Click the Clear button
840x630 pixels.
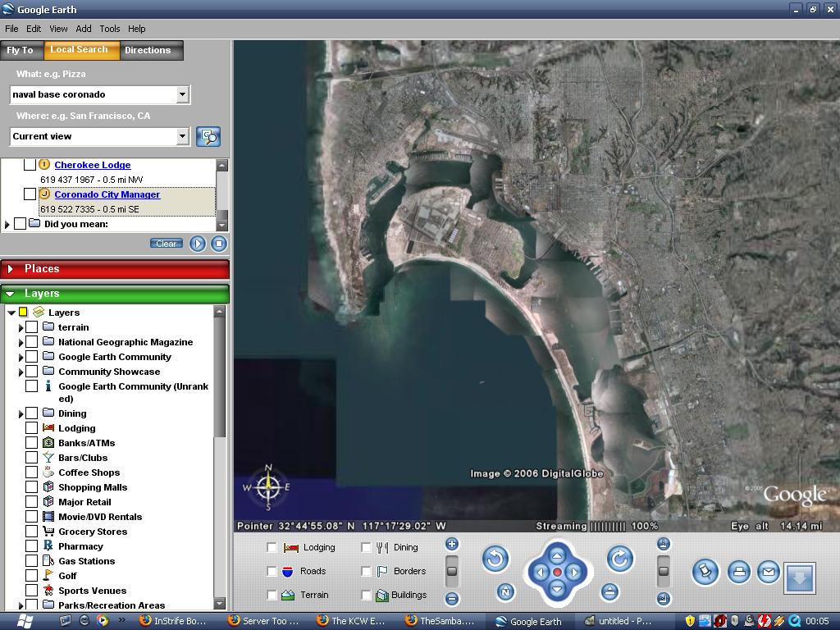166,244
